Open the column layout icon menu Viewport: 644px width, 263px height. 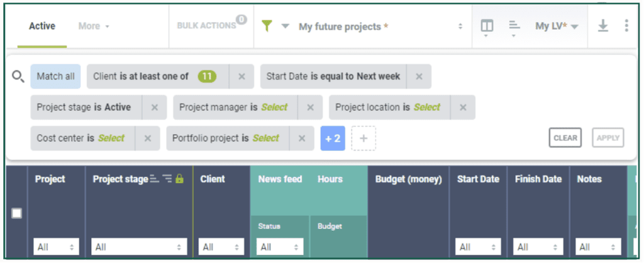487,26
